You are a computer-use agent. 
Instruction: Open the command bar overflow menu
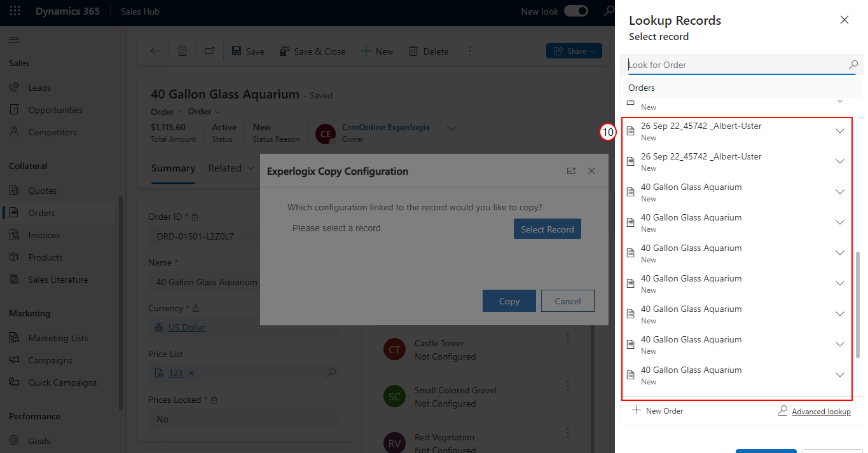tap(471, 51)
